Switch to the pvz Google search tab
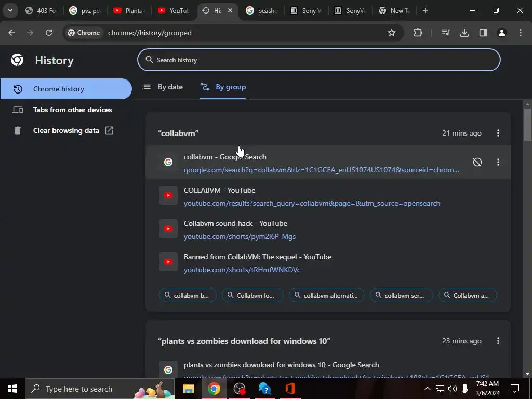Viewport: 532px width, 399px height. click(x=85, y=10)
